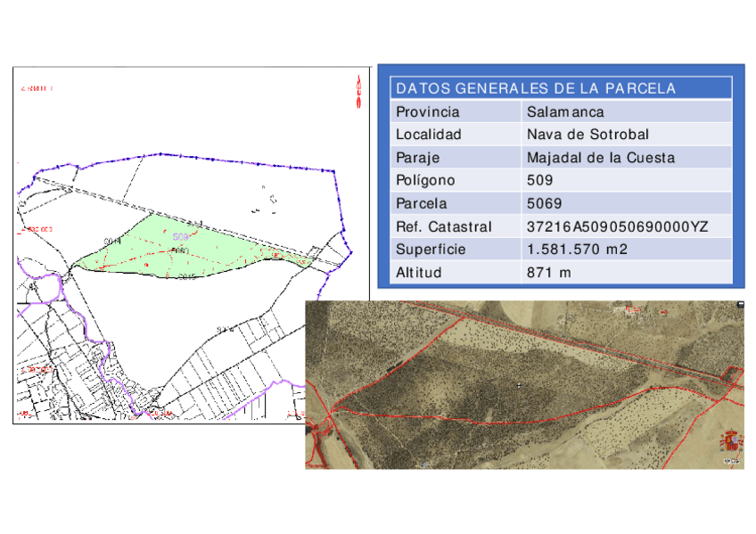Click the 509 polygon label in green parcel
Screen dimensions: 756x534
(182, 237)
